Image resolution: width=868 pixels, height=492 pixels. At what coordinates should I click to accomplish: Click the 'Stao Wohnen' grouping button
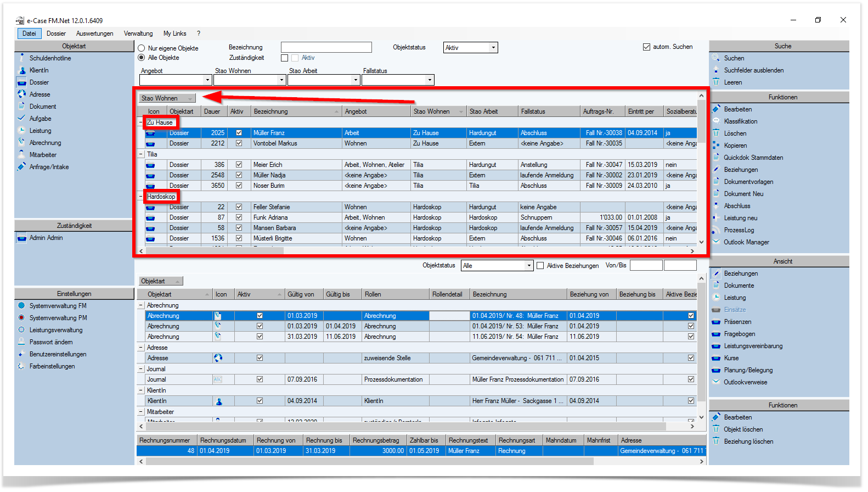coord(167,98)
